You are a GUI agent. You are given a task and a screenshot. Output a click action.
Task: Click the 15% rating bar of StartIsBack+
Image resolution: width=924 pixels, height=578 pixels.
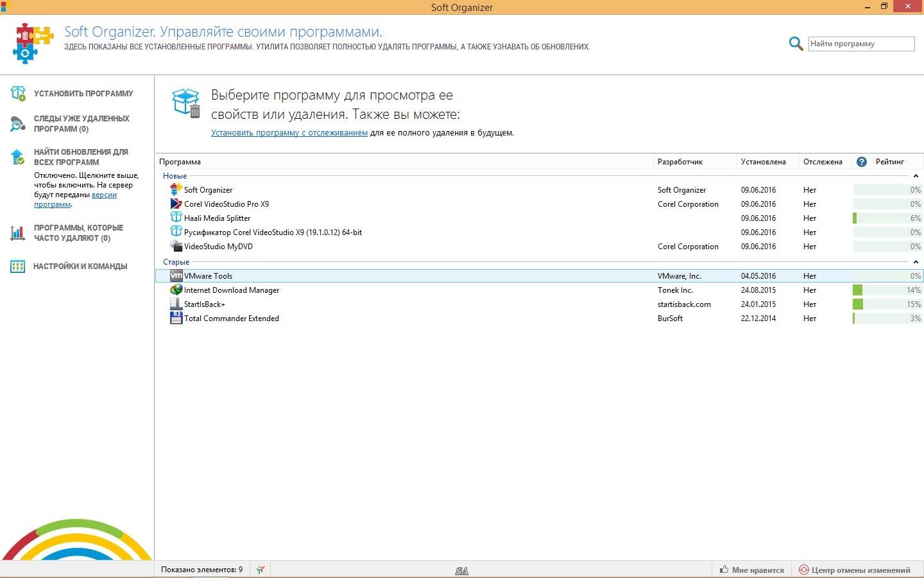coord(887,304)
